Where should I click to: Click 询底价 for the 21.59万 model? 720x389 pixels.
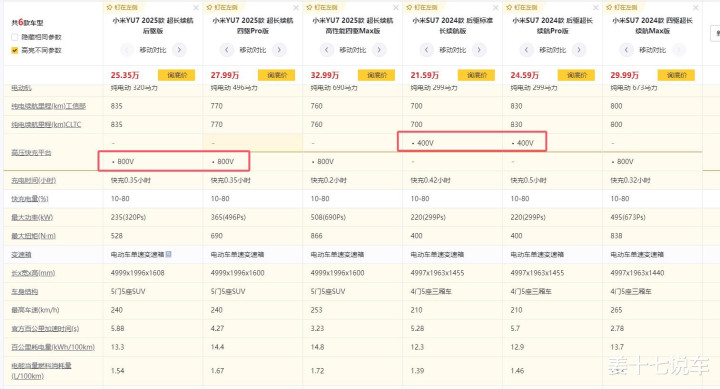(x=476, y=75)
